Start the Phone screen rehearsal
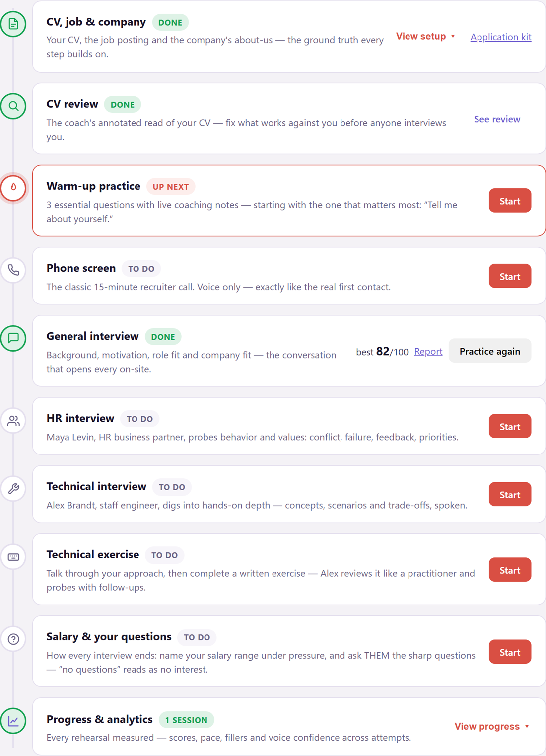Screen dimensions: 546x756 [510, 276]
